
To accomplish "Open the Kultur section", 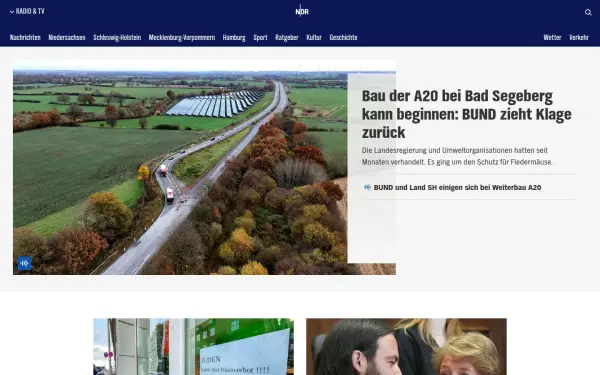I will click(x=314, y=38).
